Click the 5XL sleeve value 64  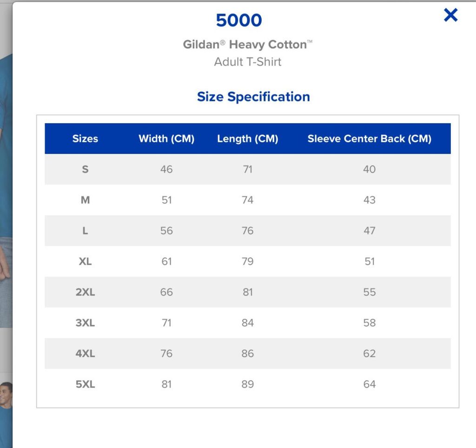(370, 384)
